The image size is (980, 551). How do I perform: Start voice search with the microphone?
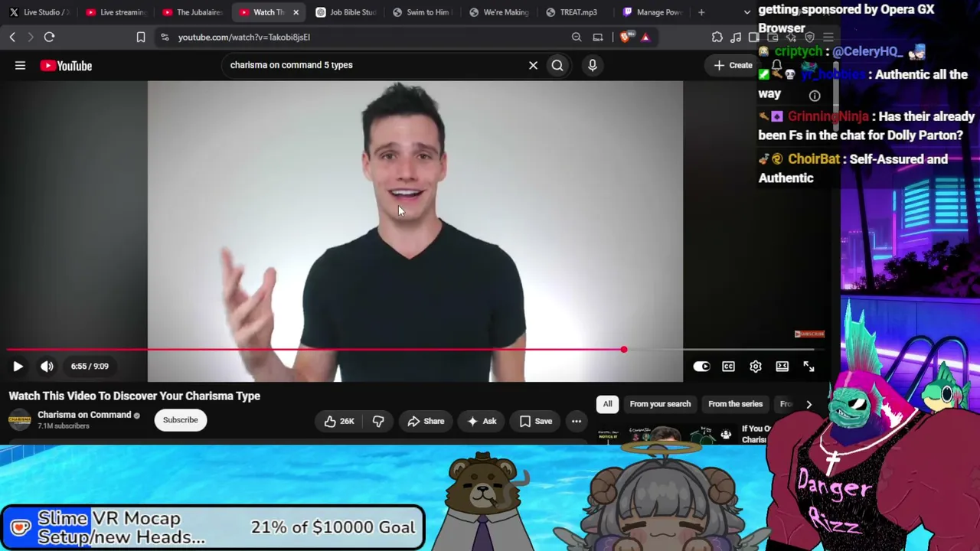coord(593,66)
